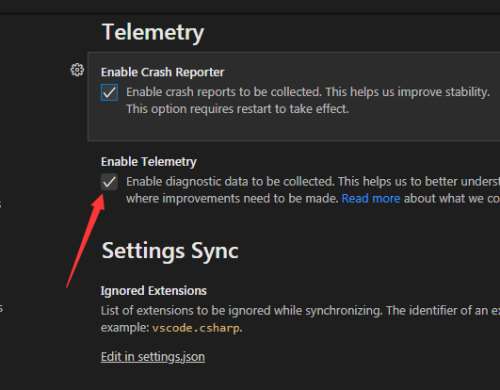Click the Enable Telemetry setting title
The width and height of the screenshot is (500, 390).
(x=149, y=162)
